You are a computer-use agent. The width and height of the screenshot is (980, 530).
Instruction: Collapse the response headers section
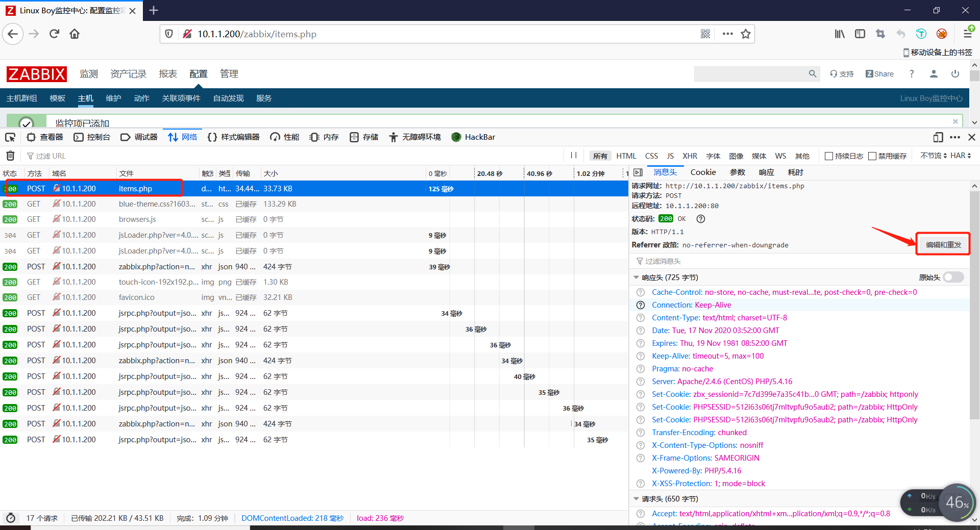[636, 277]
